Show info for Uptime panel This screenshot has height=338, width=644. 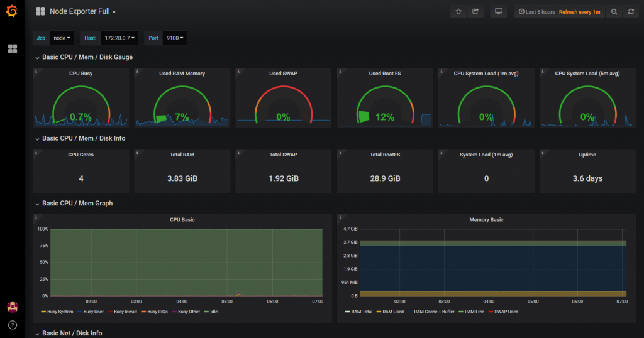point(543,153)
